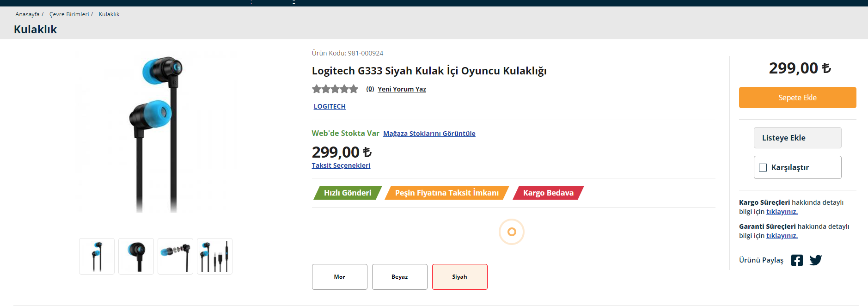Go to Anasayfa in breadcrumb
Screen dimensions: 868x306
[27, 14]
